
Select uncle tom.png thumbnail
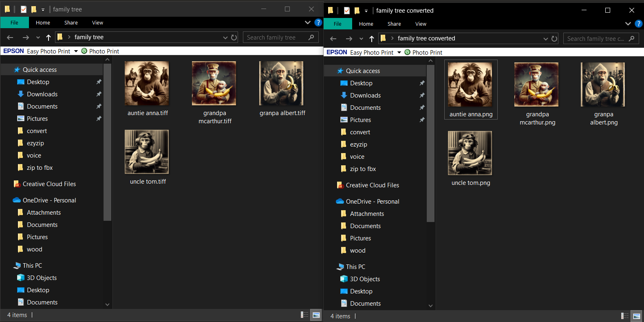[x=470, y=153]
